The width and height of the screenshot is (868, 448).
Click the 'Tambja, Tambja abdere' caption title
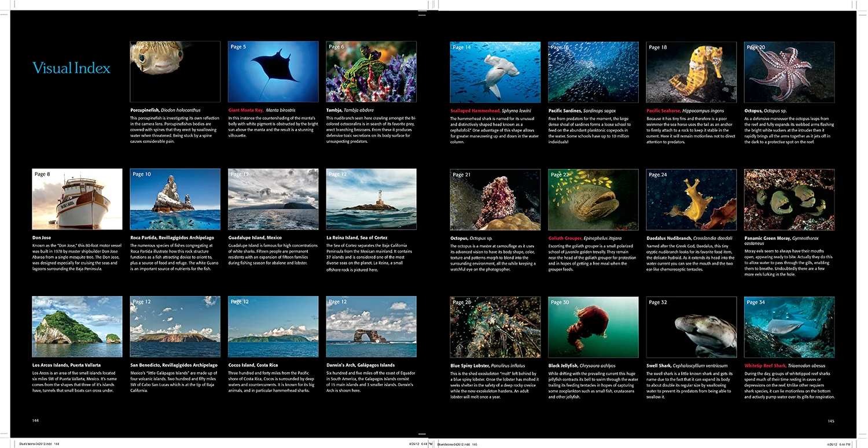(x=350, y=110)
